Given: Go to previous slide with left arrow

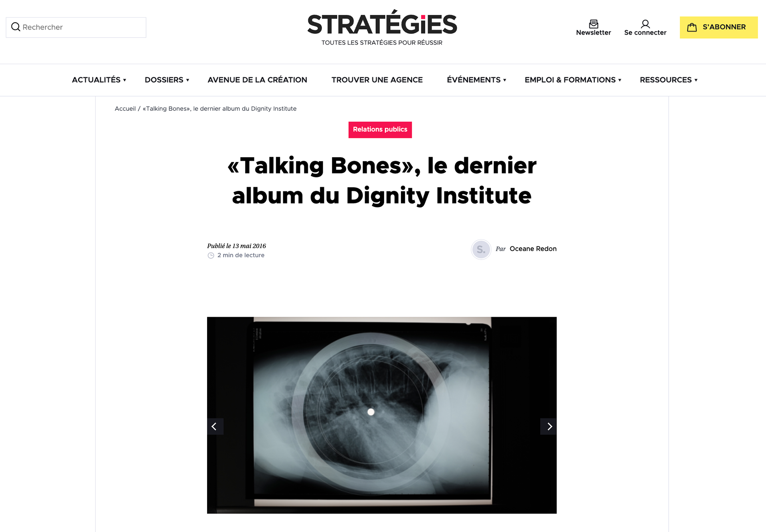Looking at the screenshot, I should 215,426.
